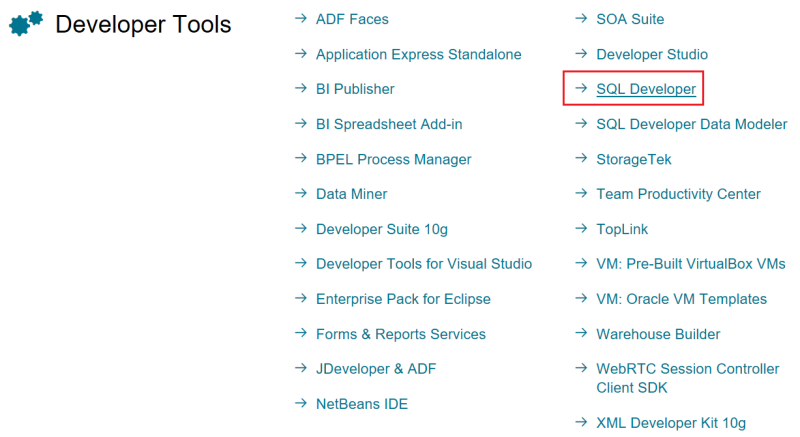This screenshot has height=437, width=800.
Task: Click the arrow icon beside Application Express Standalone
Action: coord(301,54)
